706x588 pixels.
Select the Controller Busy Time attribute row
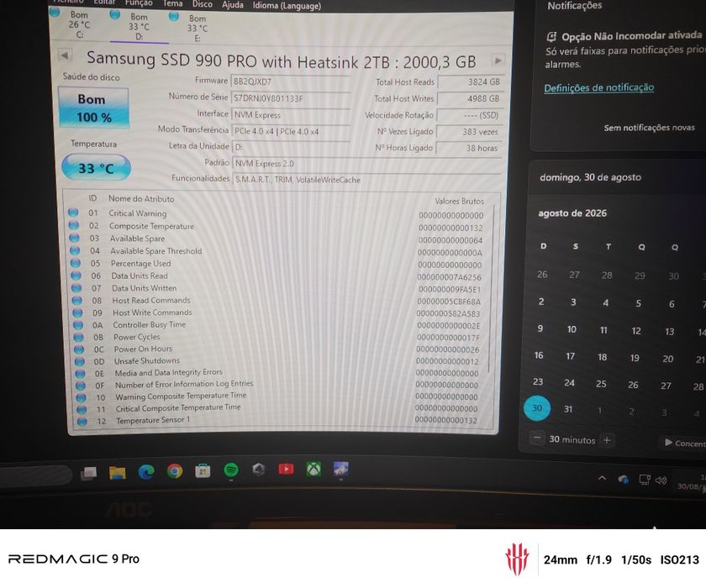277,325
